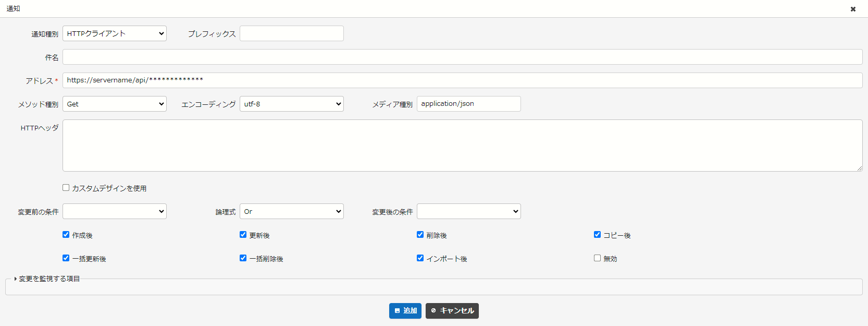Open the 通知種別 dropdown showing HTTPクライアント
This screenshot has height=326, width=868.
(115, 33)
